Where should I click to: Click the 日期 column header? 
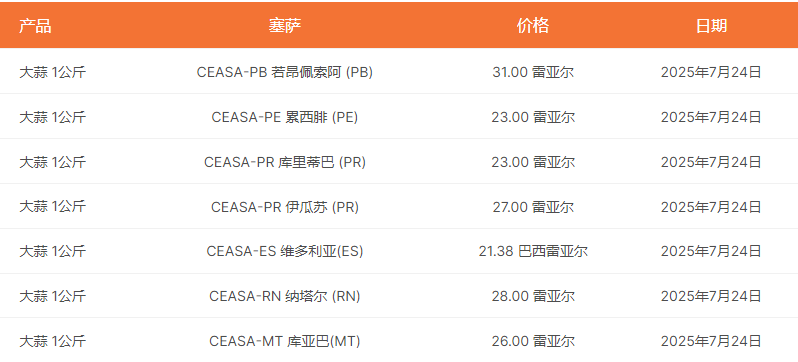coord(711,25)
